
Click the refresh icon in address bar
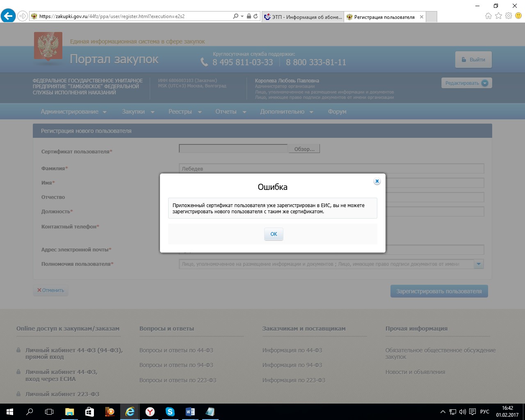(256, 16)
